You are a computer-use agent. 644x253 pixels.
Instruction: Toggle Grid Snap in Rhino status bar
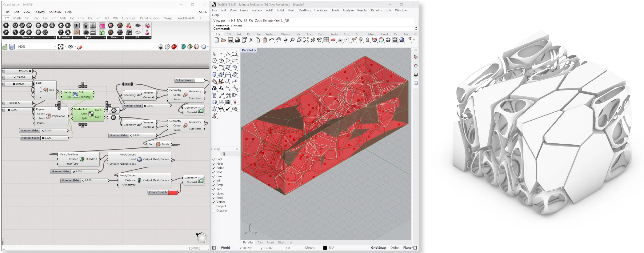378,248
